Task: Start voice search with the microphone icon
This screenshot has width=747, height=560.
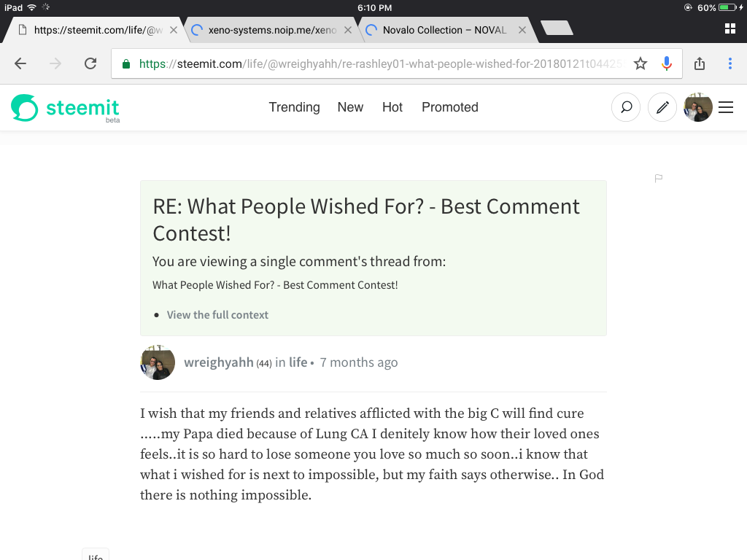Action: pyautogui.click(x=666, y=63)
